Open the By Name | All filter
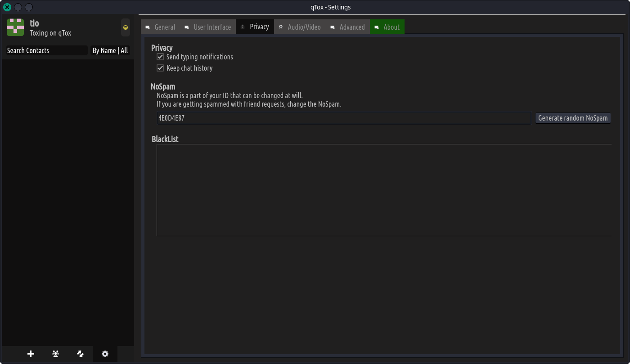 tap(110, 51)
